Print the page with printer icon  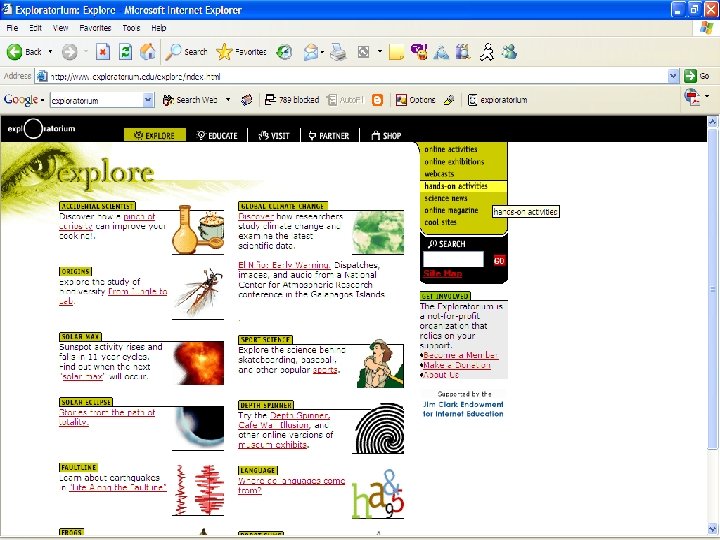[x=338, y=52]
